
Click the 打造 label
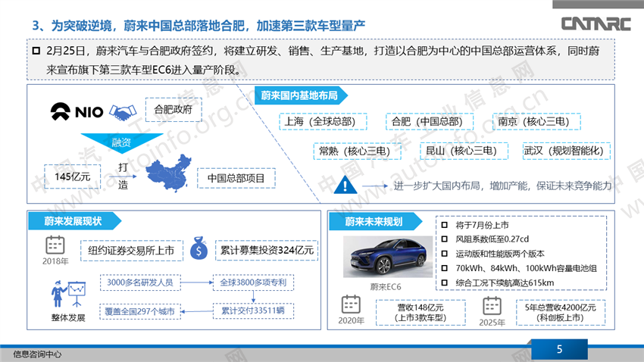coord(123,176)
